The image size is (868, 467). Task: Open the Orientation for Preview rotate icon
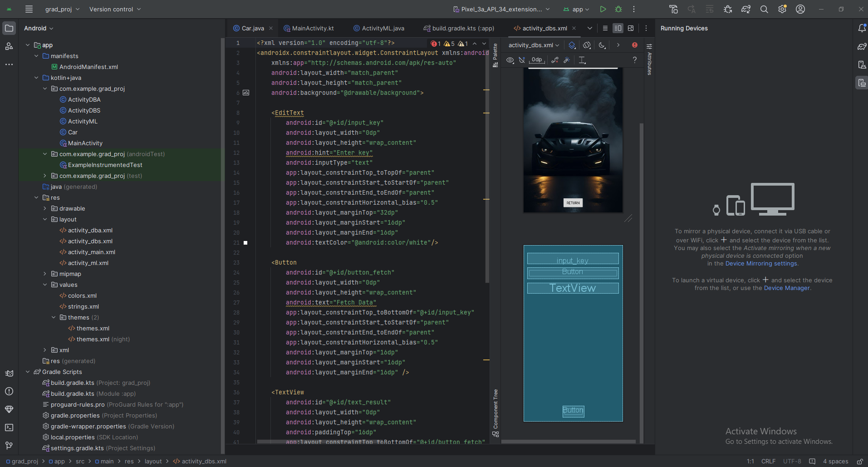pyautogui.click(x=587, y=45)
